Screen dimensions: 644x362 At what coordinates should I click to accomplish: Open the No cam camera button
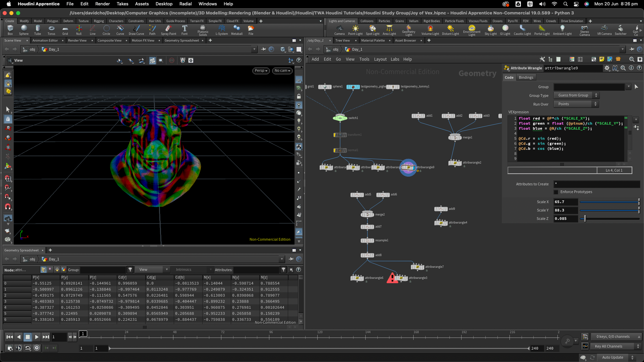(x=282, y=71)
